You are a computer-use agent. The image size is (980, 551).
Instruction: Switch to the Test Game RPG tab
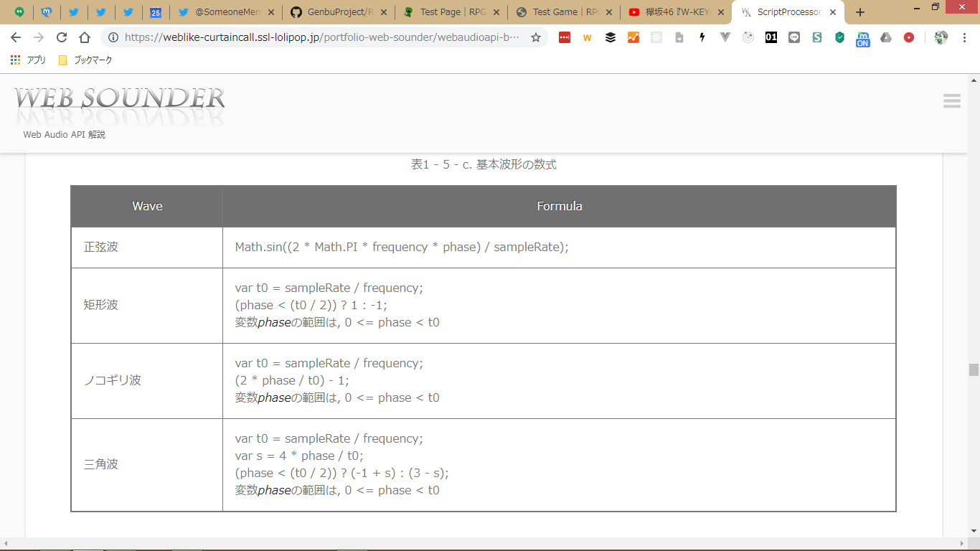(x=563, y=12)
